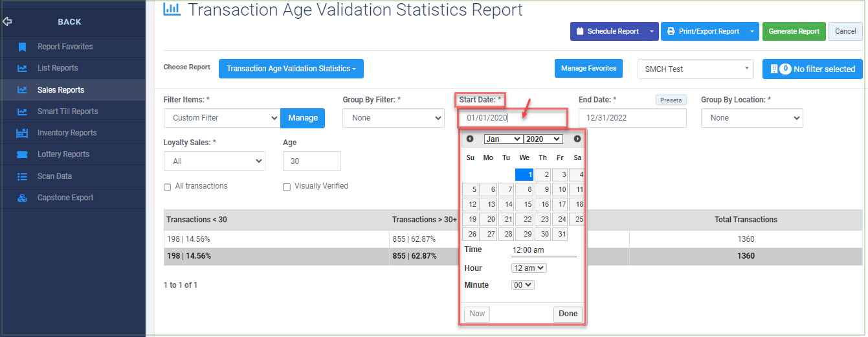
Task: Click the Start Date input field
Action: point(513,118)
